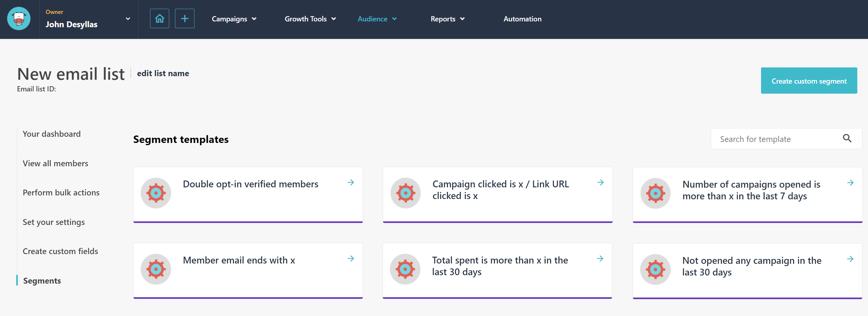
Task: Open the Campaigns dropdown menu
Action: pos(234,19)
